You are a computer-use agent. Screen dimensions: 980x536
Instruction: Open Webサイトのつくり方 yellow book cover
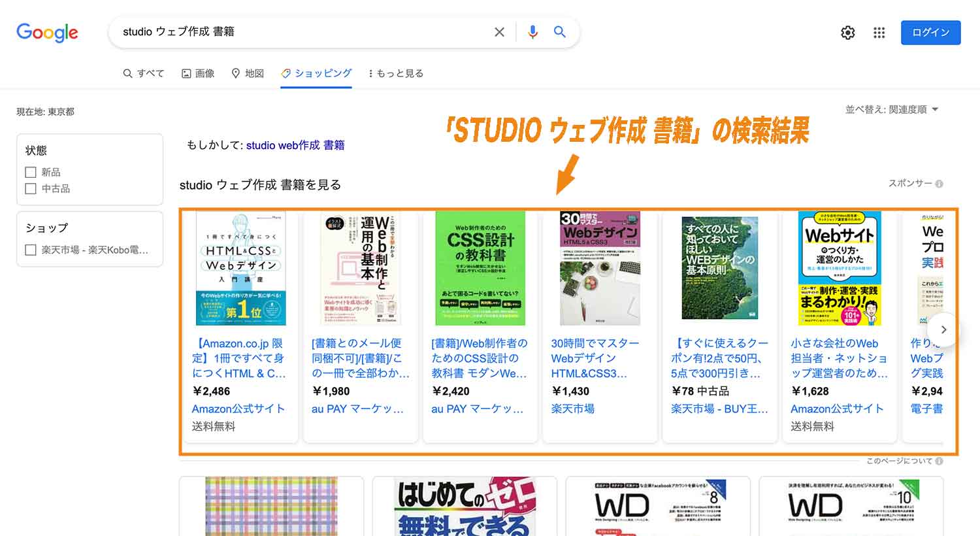point(840,268)
